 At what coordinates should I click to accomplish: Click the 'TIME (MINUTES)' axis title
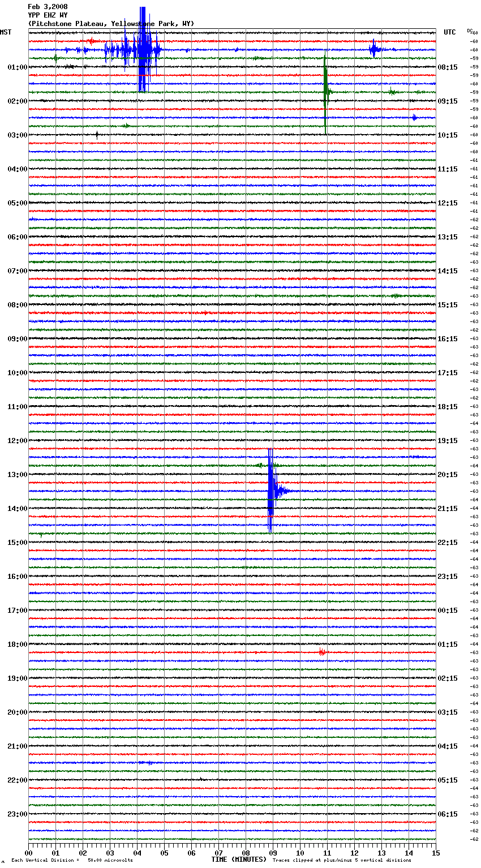pyautogui.click(x=239, y=860)
